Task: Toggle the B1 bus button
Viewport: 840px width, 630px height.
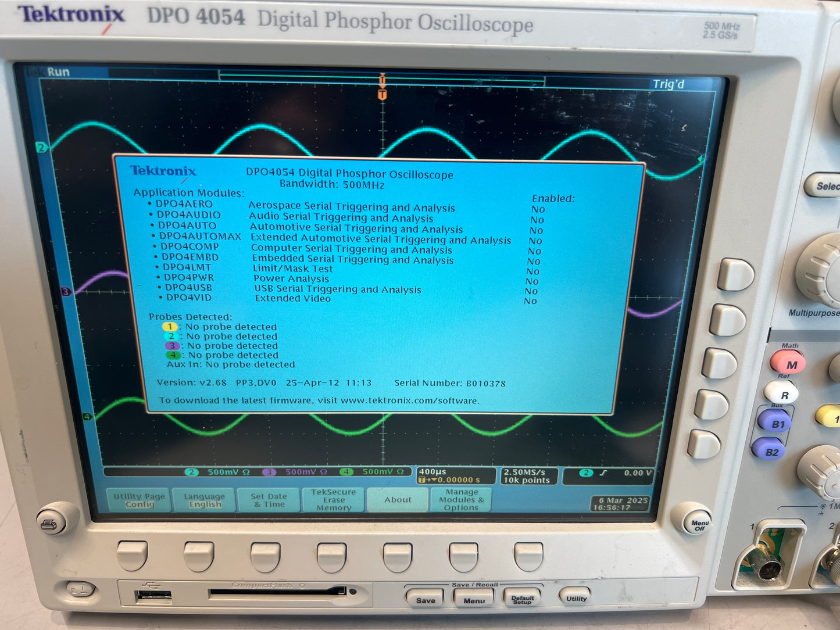Action: pos(775,423)
